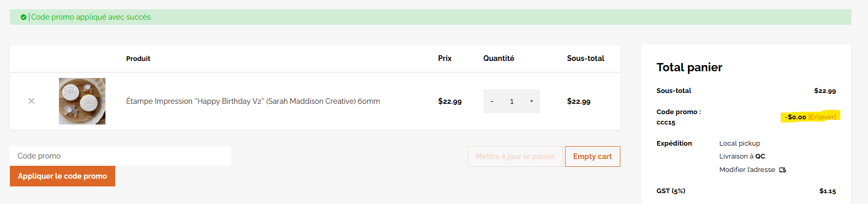Click the delivery truck icon
Image resolution: width=868 pixels, height=204 pixels.
pos(783,170)
